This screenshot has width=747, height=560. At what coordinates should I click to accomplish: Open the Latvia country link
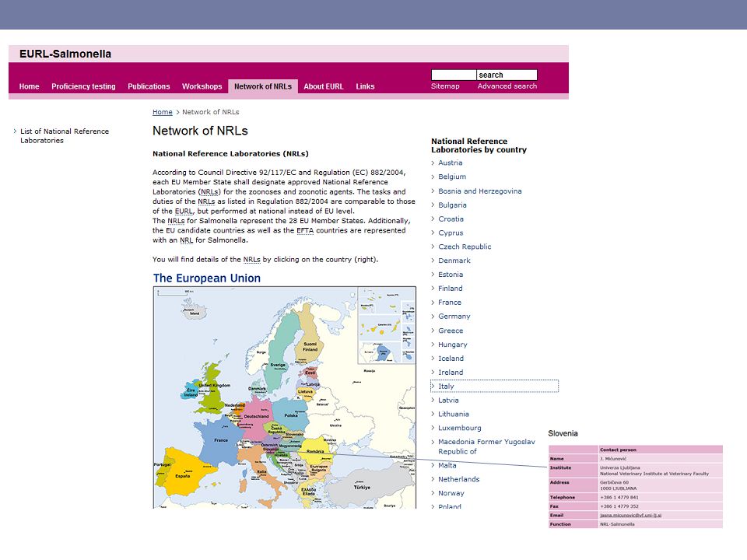pyautogui.click(x=448, y=400)
